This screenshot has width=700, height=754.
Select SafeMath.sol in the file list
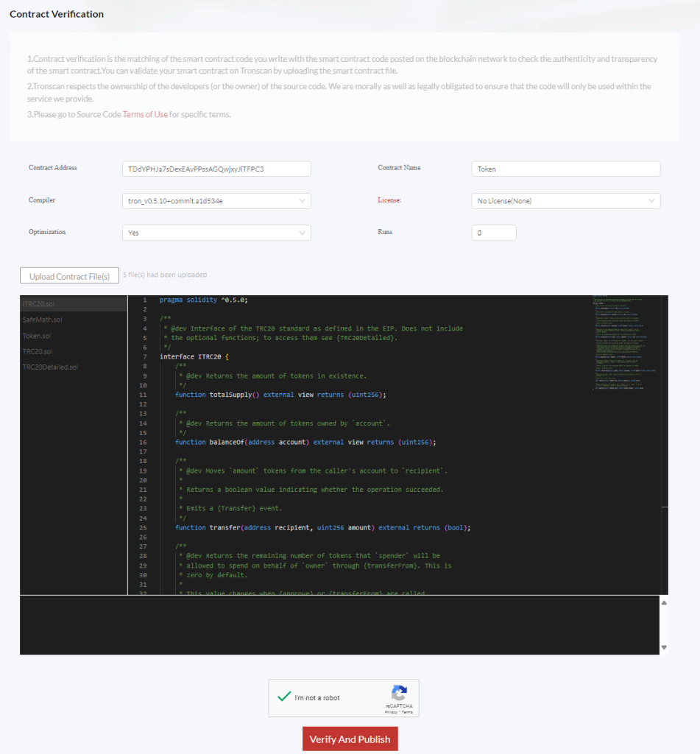(x=74, y=320)
